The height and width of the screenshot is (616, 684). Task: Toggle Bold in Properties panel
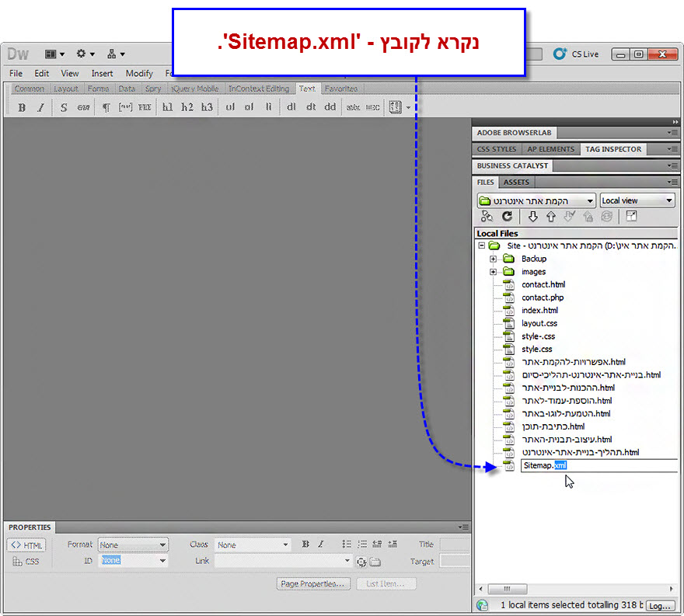point(305,544)
